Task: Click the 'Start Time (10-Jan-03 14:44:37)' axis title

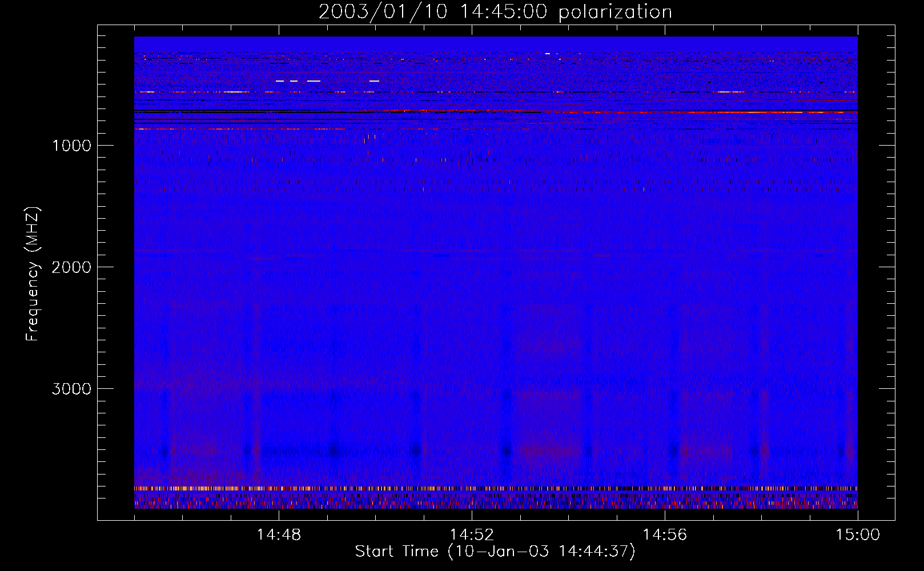Action: coord(495,552)
